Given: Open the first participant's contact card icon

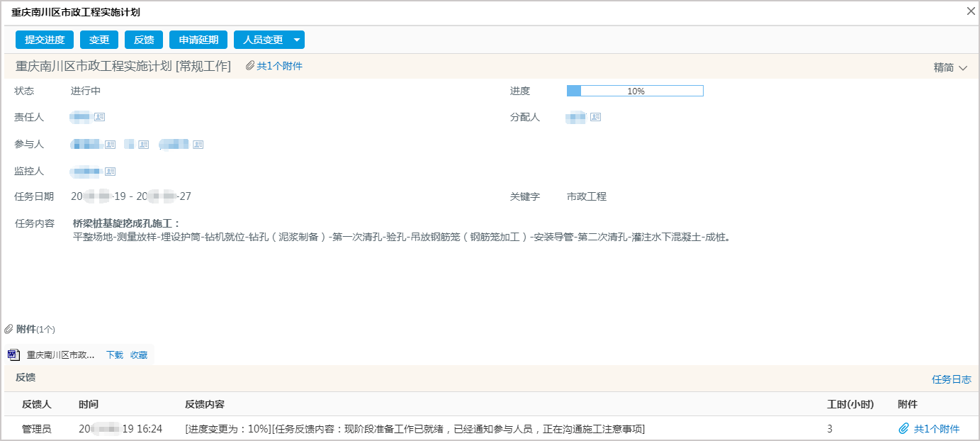Looking at the screenshot, I should pos(109,144).
